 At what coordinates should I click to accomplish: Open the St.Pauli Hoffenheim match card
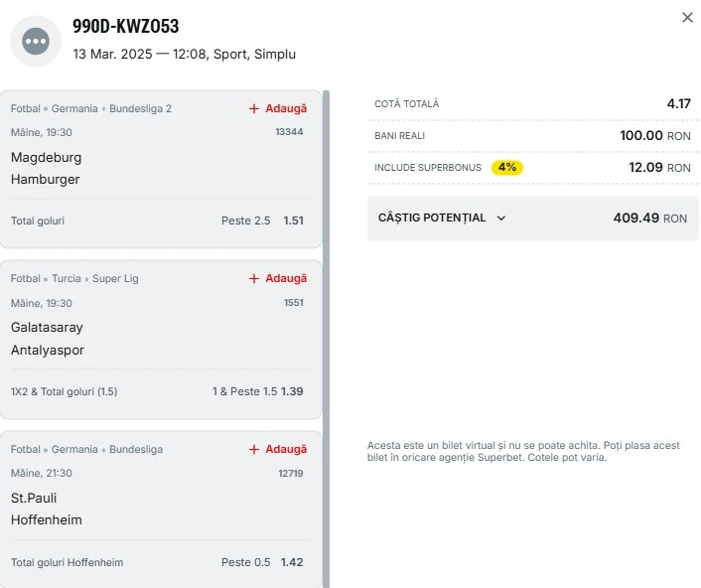tap(161, 510)
